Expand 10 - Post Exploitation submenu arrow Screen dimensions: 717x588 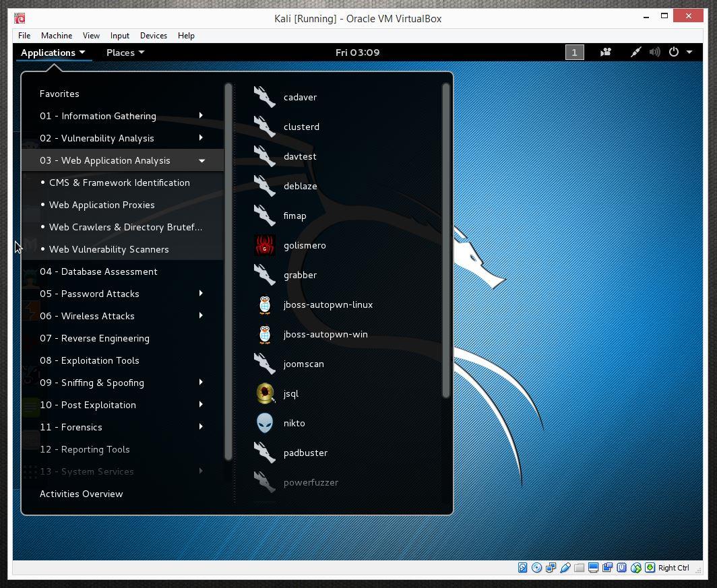(201, 404)
